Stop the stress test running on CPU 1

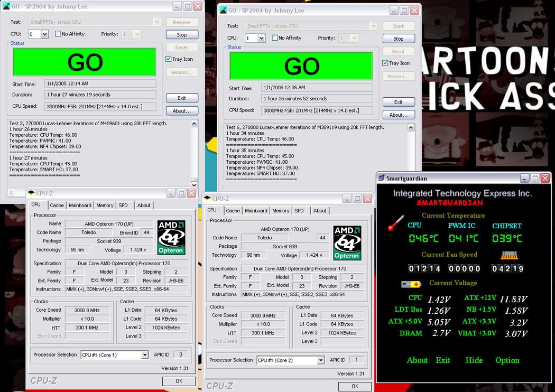pos(399,39)
